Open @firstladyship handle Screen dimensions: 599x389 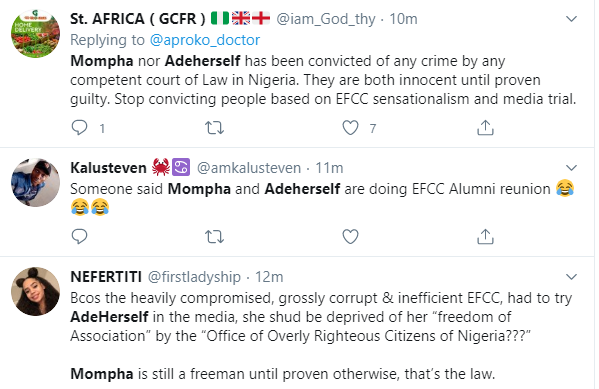(x=194, y=277)
